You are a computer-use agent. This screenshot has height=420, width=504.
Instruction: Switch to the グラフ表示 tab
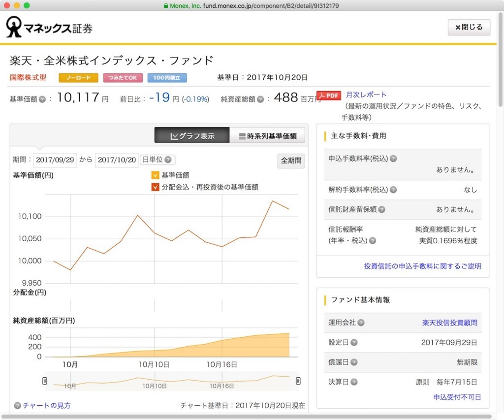(x=192, y=136)
